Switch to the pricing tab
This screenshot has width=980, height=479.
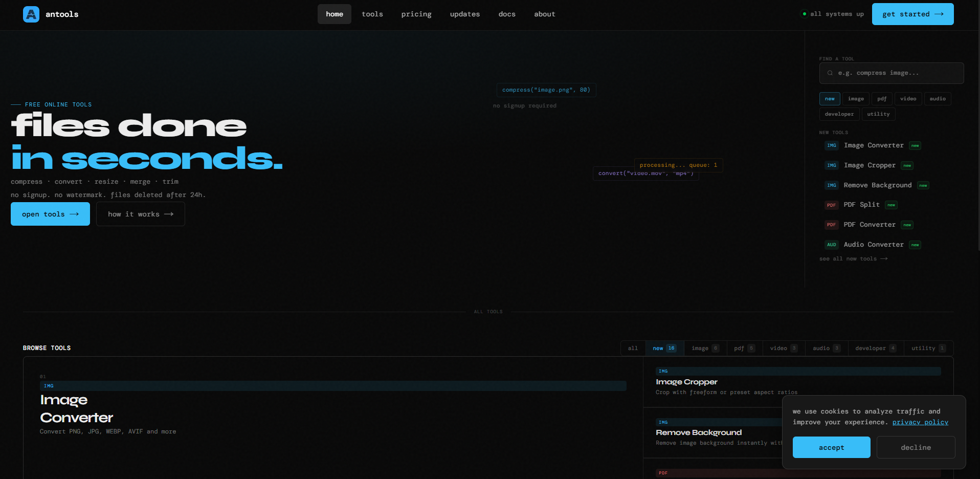(416, 14)
